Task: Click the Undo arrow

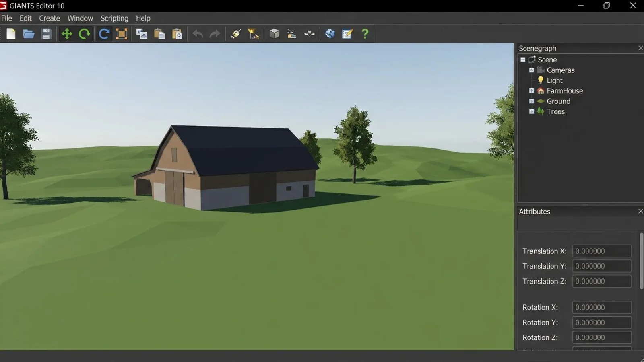Action: 197,34
